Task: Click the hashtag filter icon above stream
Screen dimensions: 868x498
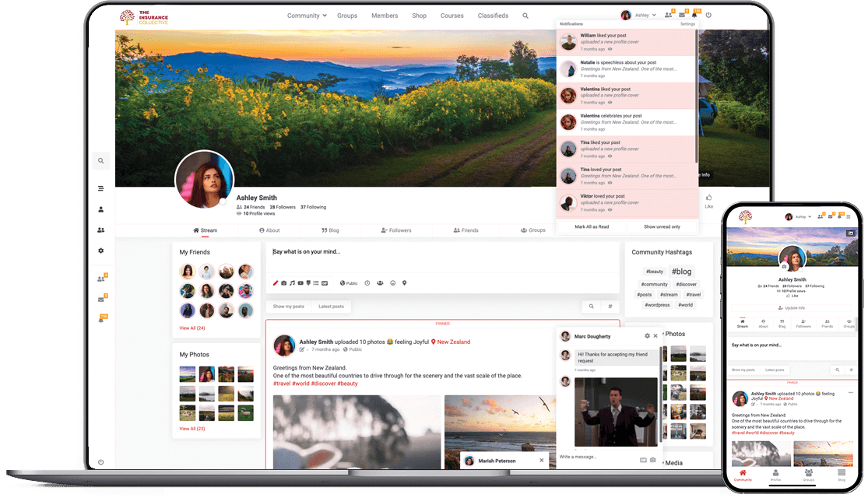Action: point(610,307)
